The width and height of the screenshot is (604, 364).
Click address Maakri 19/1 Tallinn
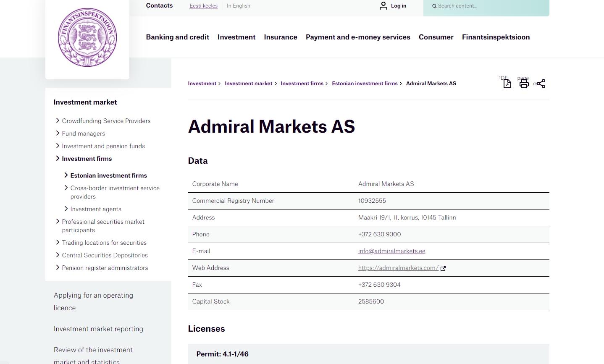point(407,217)
